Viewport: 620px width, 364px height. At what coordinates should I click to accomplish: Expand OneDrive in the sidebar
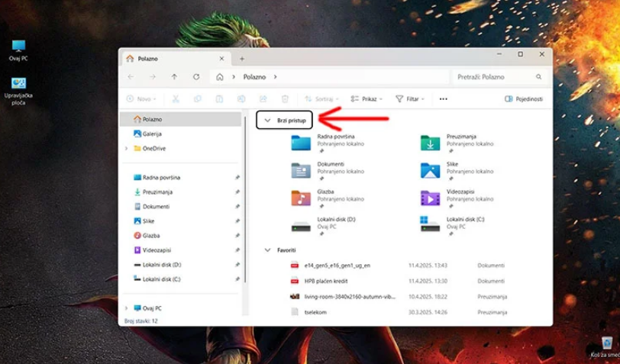tap(126, 149)
